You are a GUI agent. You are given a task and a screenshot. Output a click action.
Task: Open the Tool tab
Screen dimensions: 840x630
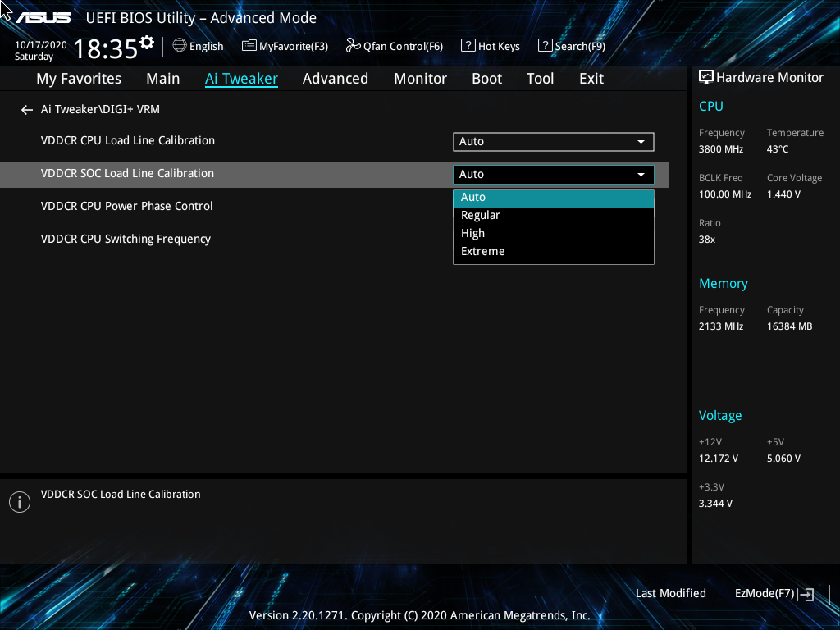540,79
